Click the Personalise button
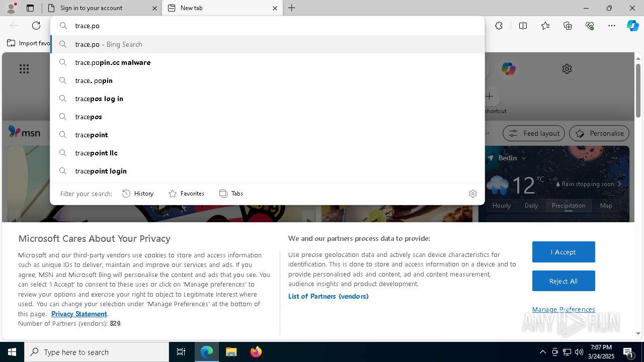This screenshot has width=644, height=362. (599, 133)
